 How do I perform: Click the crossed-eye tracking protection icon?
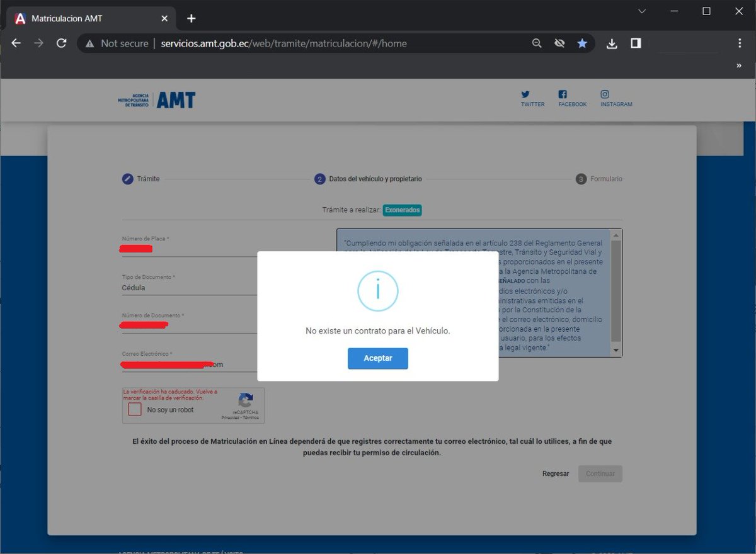(x=559, y=43)
